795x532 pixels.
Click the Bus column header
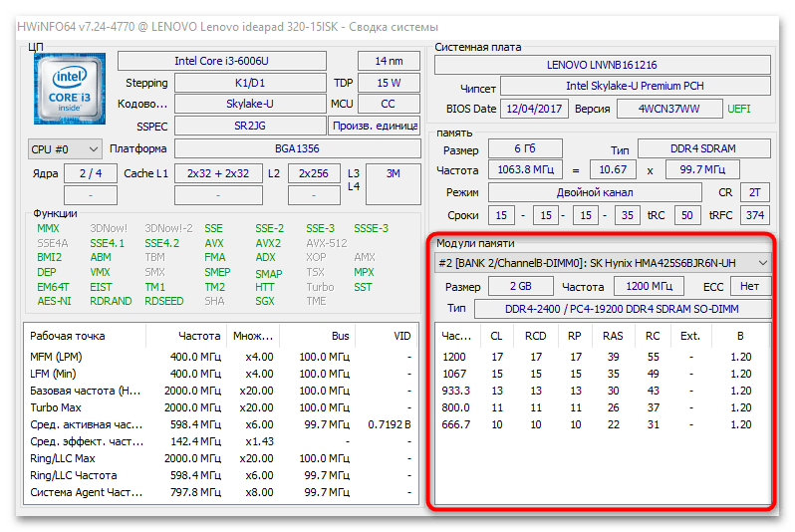coord(318,336)
